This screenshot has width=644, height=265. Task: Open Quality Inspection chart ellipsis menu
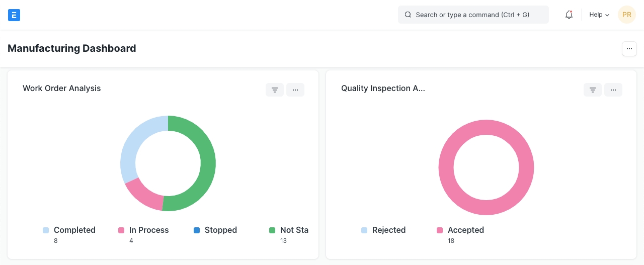pyautogui.click(x=613, y=90)
